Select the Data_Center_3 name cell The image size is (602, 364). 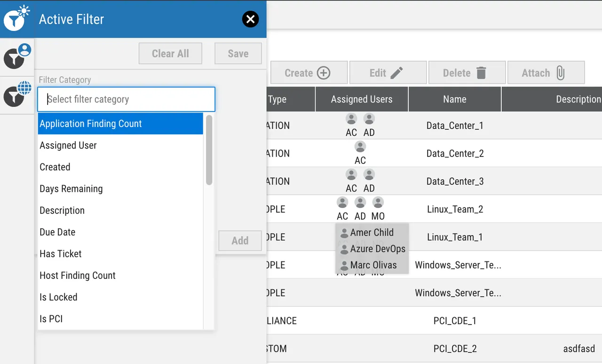tap(455, 181)
